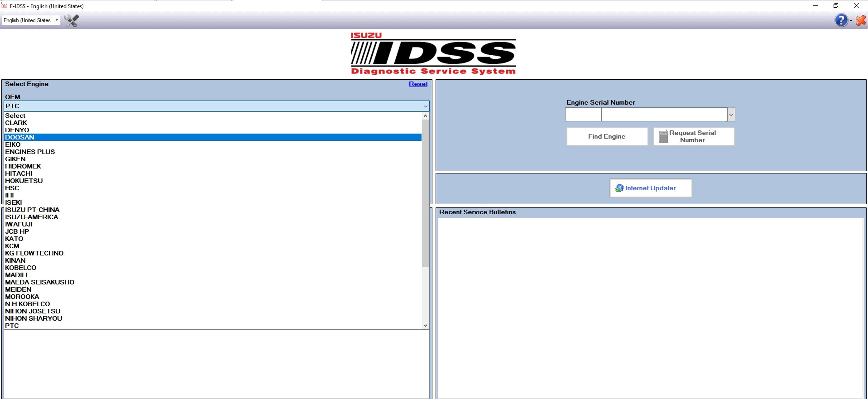Expand the Engine Serial Number dropdown arrow
868x399 pixels.
[731, 115]
